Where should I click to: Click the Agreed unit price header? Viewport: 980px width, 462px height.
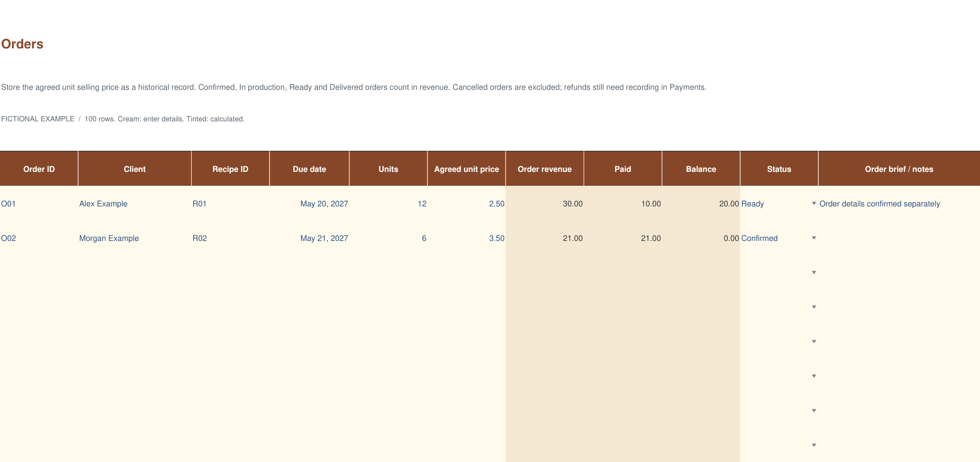click(466, 169)
